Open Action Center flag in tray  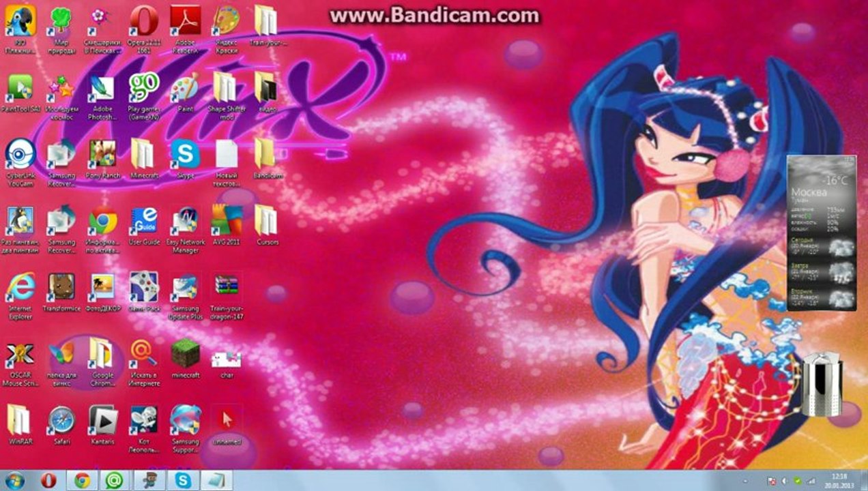[772, 481]
